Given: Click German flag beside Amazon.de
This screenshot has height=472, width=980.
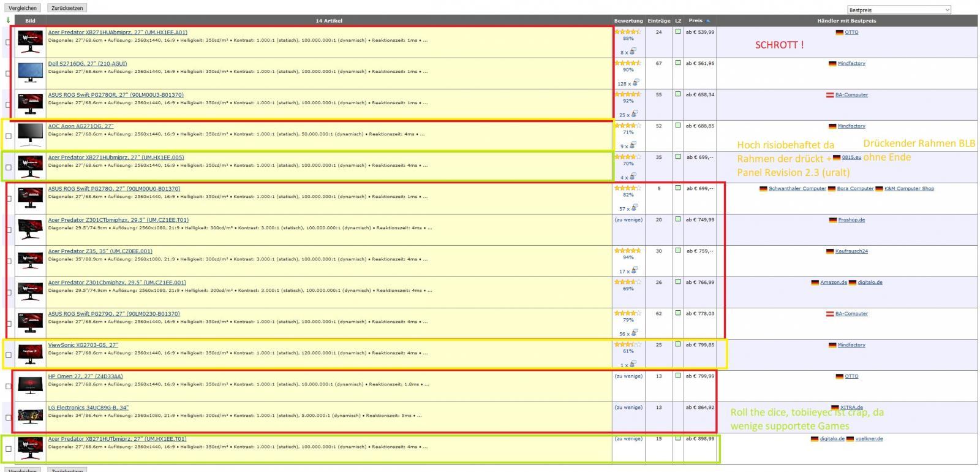Looking at the screenshot, I should point(815,282).
